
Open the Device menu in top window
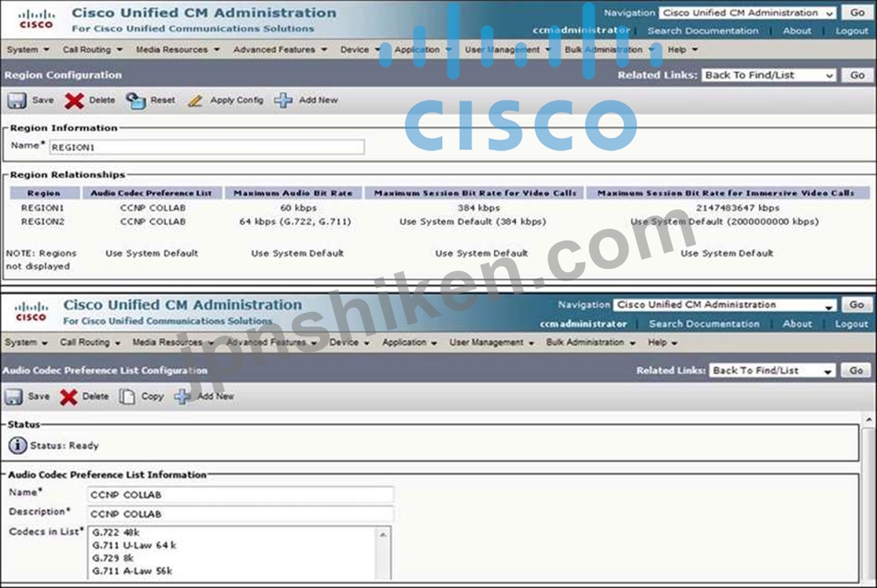click(359, 50)
